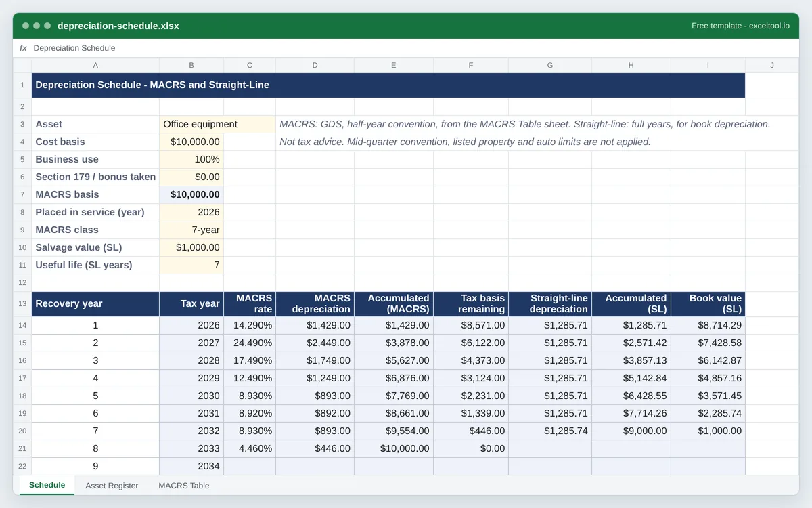Select the title cell Depreciation Schedule - MACRS and Straight-Line
Viewport: 812px width, 508px height.
[x=388, y=85]
